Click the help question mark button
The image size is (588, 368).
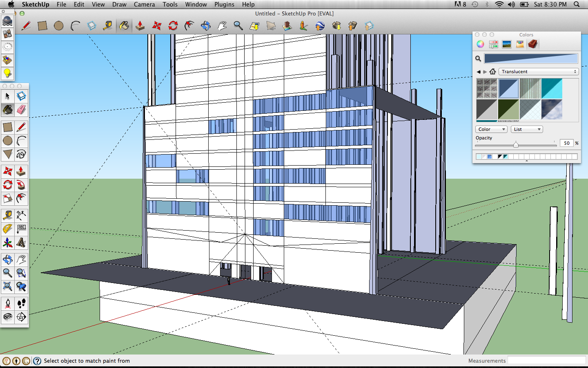[x=37, y=361]
